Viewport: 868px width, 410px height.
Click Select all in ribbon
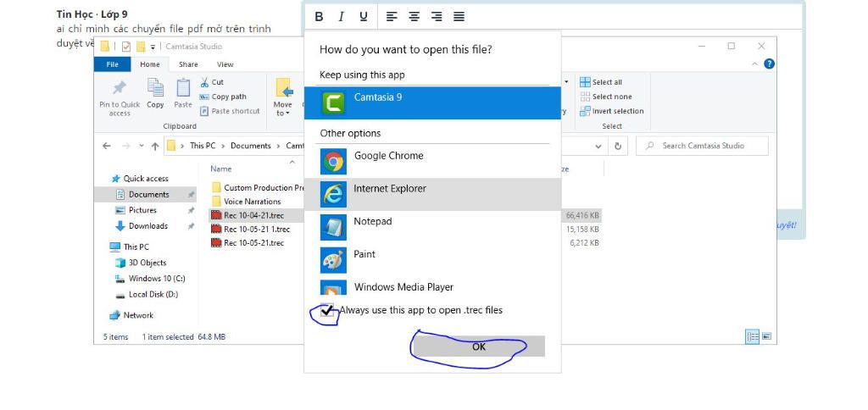(x=601, y=82)
